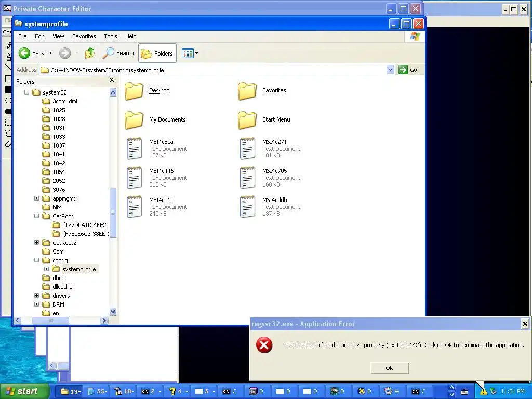Image resolution: width=532 pixels, height=399 pixels.
Task: Open taskbar group of 13 folder windows
Action: point(70,391)
